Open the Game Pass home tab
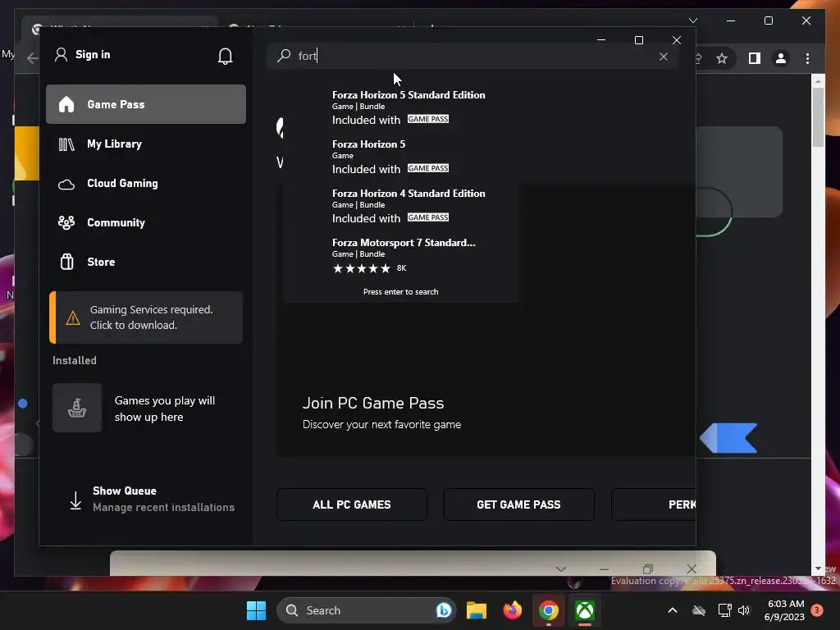 [x=146, y=104]
